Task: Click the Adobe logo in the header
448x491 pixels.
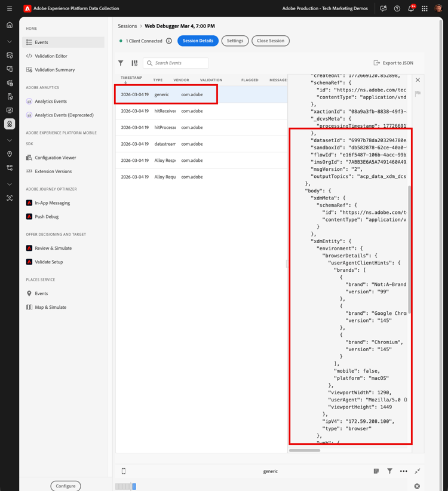Action: click(x=27, y=8)
